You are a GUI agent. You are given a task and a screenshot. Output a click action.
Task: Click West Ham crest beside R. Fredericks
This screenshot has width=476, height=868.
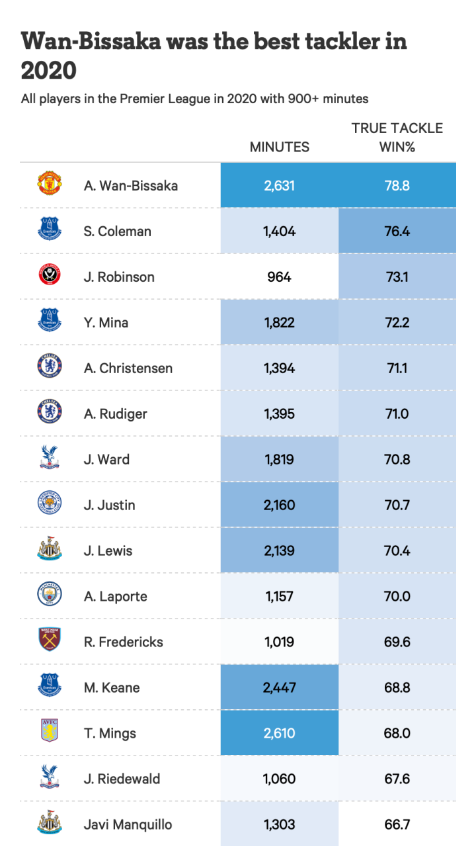click(x=50, y=642)
